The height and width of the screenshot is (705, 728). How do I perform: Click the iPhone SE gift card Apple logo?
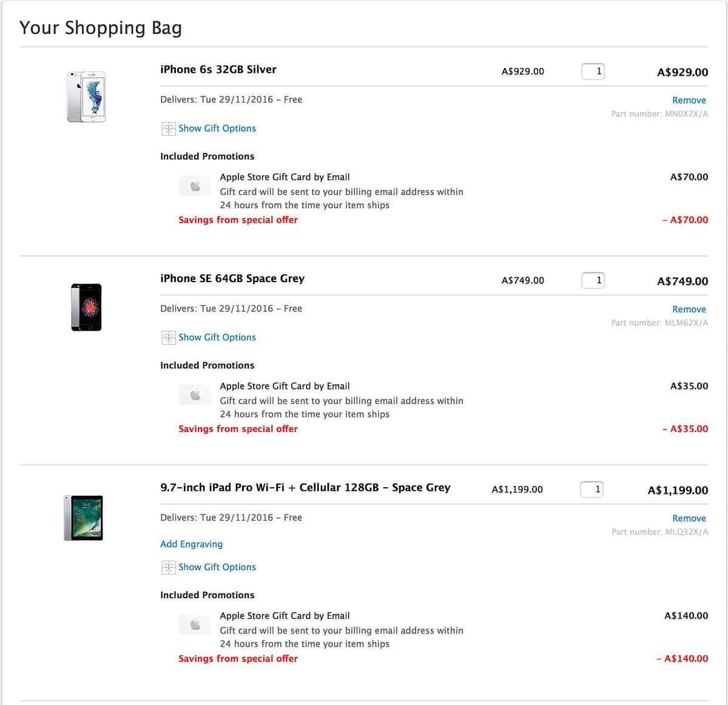point(195,395)
